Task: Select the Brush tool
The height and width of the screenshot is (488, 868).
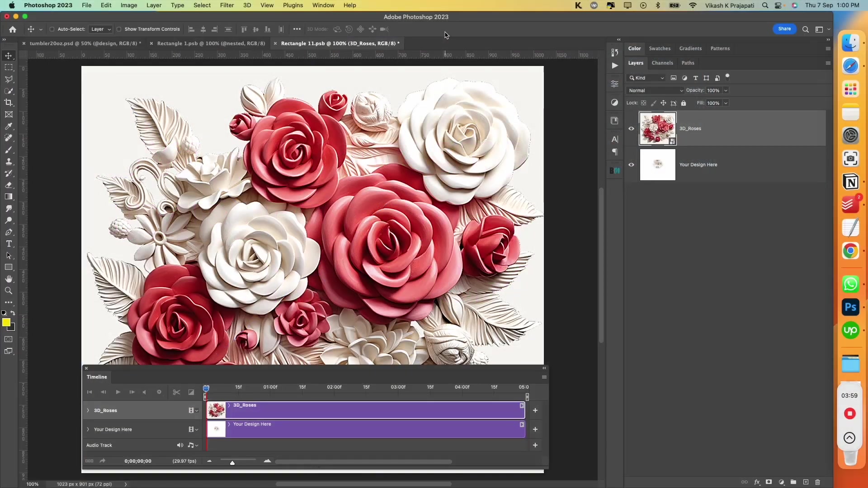Action: click(x=9, y=150)
